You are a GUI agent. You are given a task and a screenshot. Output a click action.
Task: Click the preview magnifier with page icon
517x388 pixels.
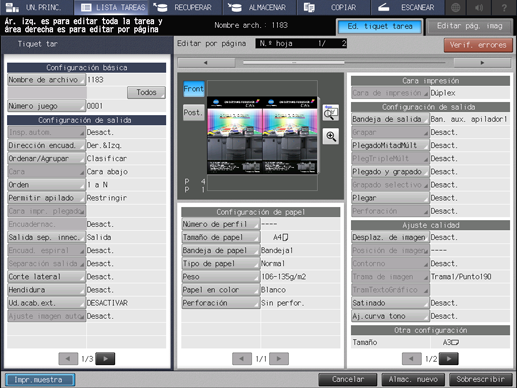[331, 113]
